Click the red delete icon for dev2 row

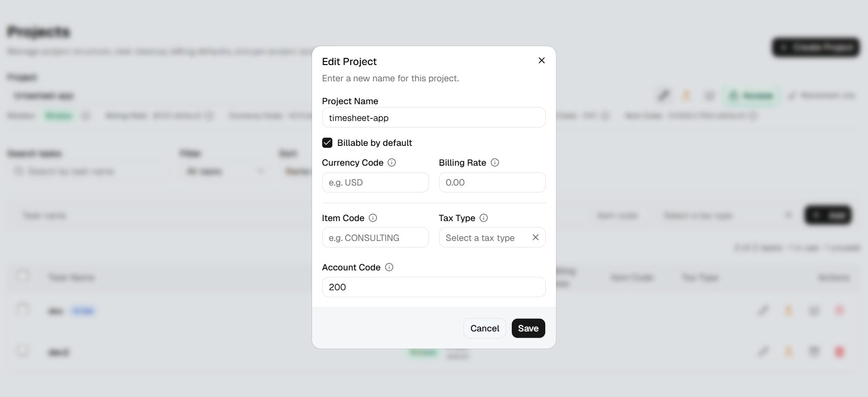click(840, 351)
